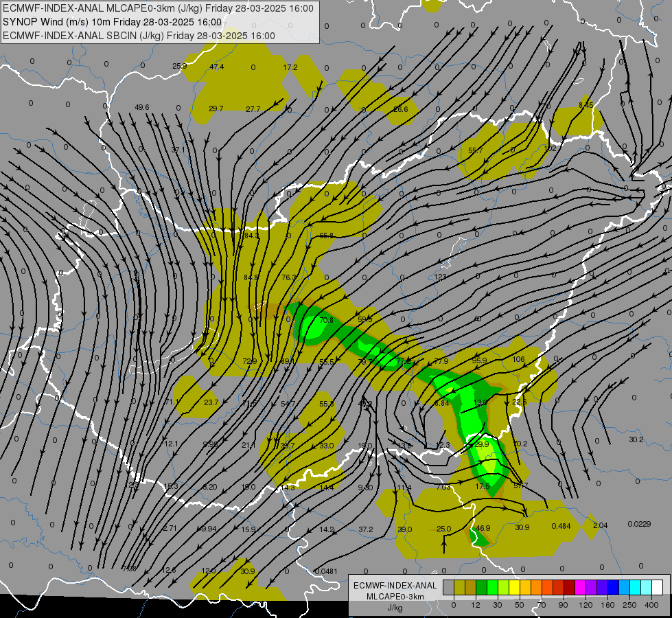Click the map value '22.5'
Viewport: 672px width, 618px height.
[520, 402]
